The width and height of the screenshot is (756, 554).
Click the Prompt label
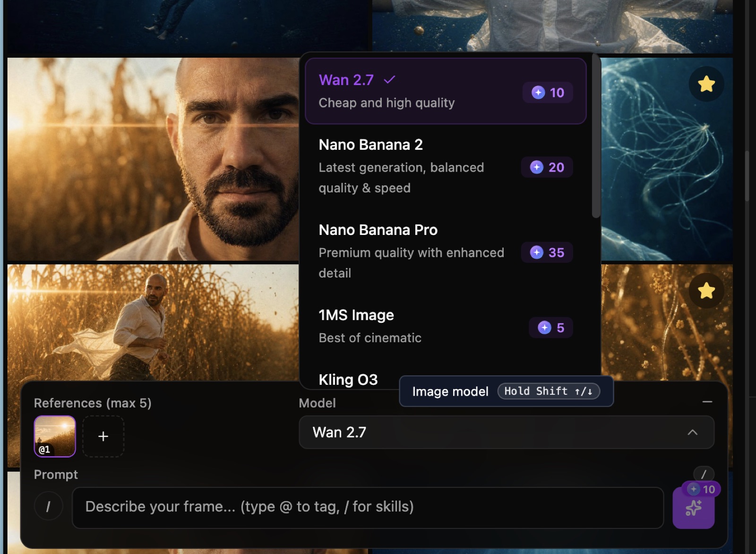[56, 475]
